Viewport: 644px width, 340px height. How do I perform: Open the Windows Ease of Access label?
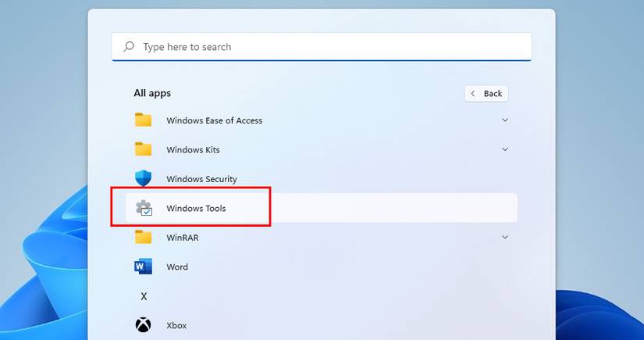click(x=215, y=120)
